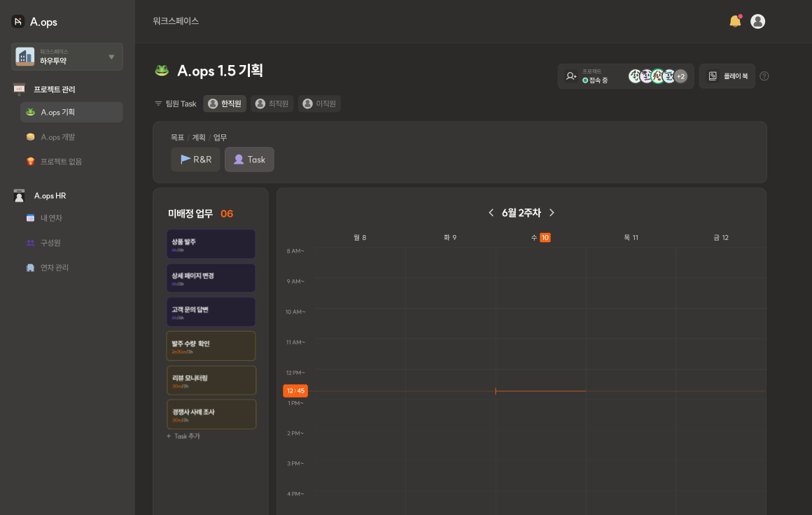Go to next week with right chevron

[552, 213]
